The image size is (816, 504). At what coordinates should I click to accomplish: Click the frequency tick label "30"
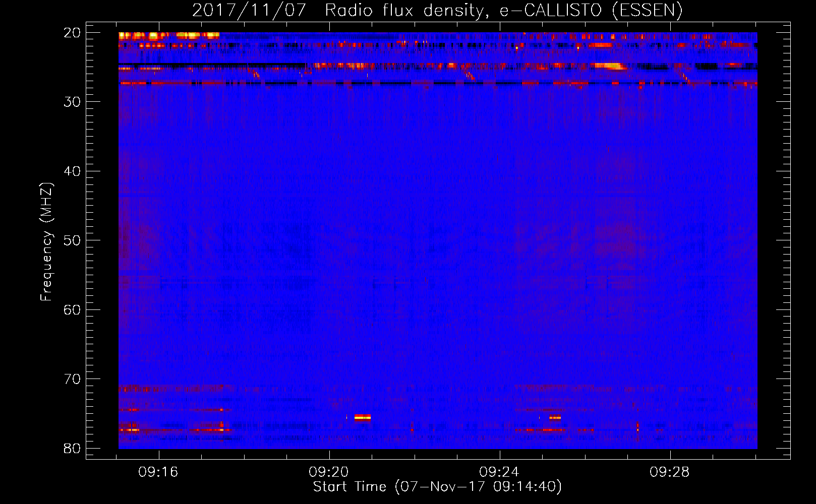click(73, 102)
